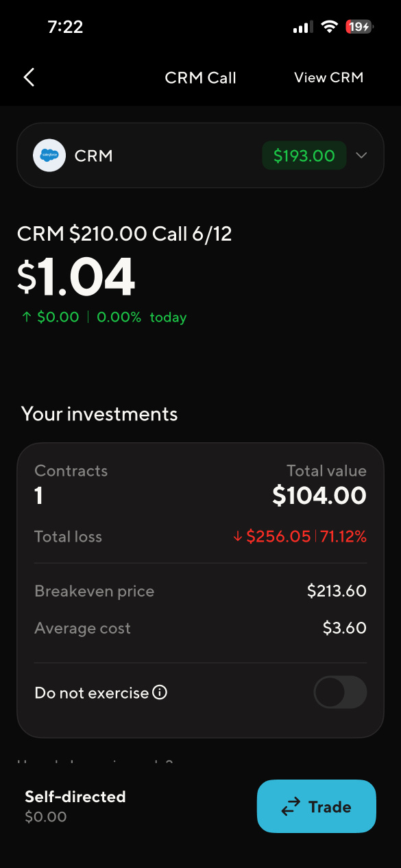The image size is (401, 868).
Task: Tap the Wi-Fi status icon
Action: point(330,27)
